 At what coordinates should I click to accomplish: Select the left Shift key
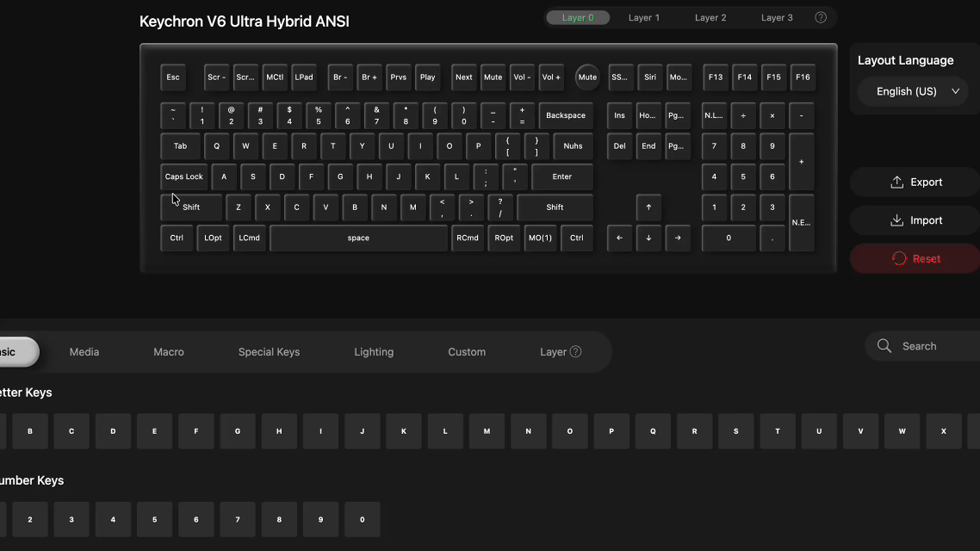coord(191,207)
